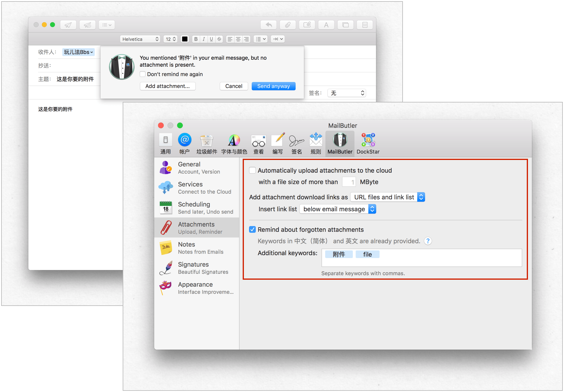Click the recipient token 玩儿法Bbs
Screen dimensions: 564x392
click(x=78, y=52)
